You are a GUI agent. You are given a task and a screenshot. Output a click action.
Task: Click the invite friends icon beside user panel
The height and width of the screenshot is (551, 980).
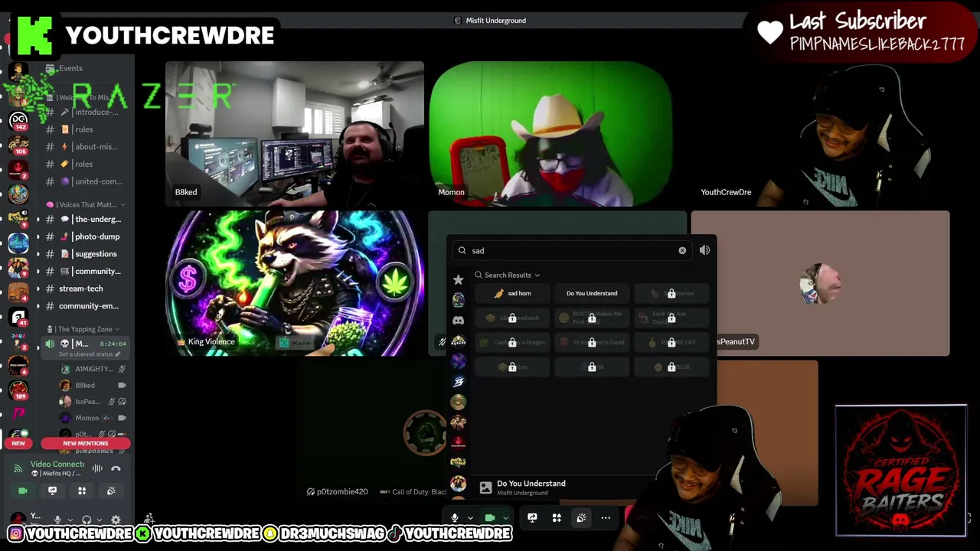149,519
